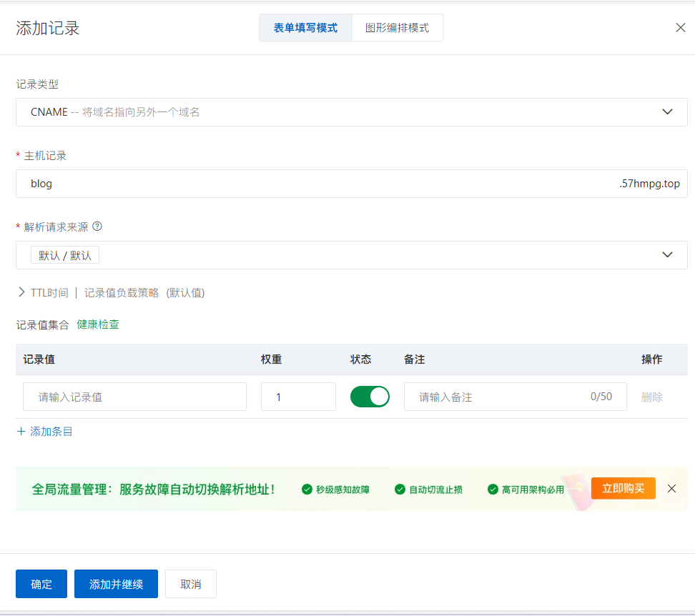Click the 自动切流止损 green check icon
Image resolution: width=695 pixels, height=616 pixels.
point(400,490)
